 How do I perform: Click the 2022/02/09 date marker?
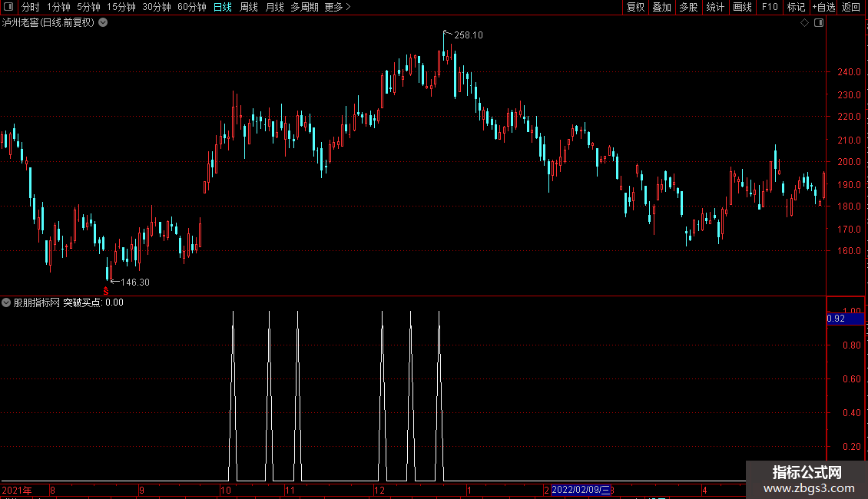580,490
